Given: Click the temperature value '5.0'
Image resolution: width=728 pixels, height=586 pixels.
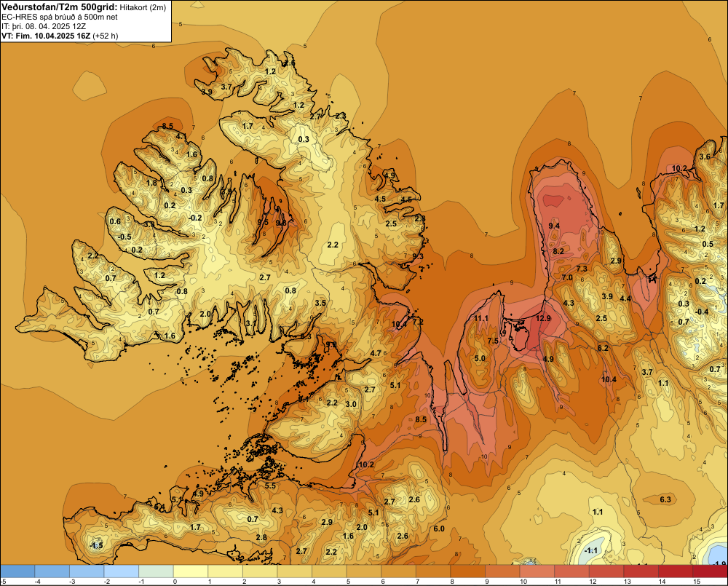Looking at the screenshot, I should click(480, 358).
